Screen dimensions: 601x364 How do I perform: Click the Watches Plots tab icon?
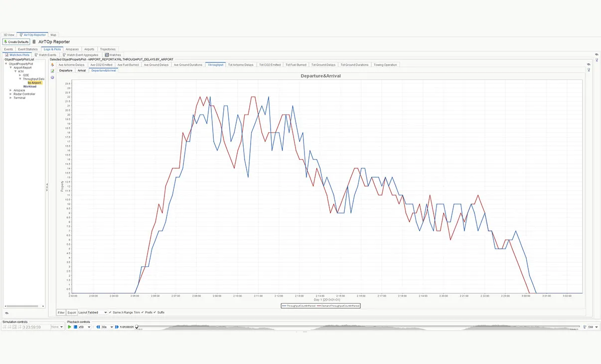pos(7,55)
